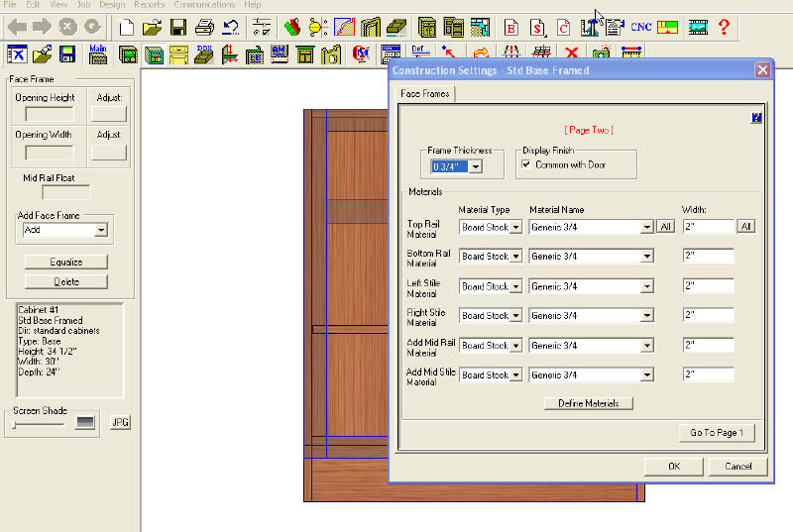Open Top Rail Material Type dropdown
The height and width of the screenshot is (532, 793).
pyautogui.click(x=515, y=227)
